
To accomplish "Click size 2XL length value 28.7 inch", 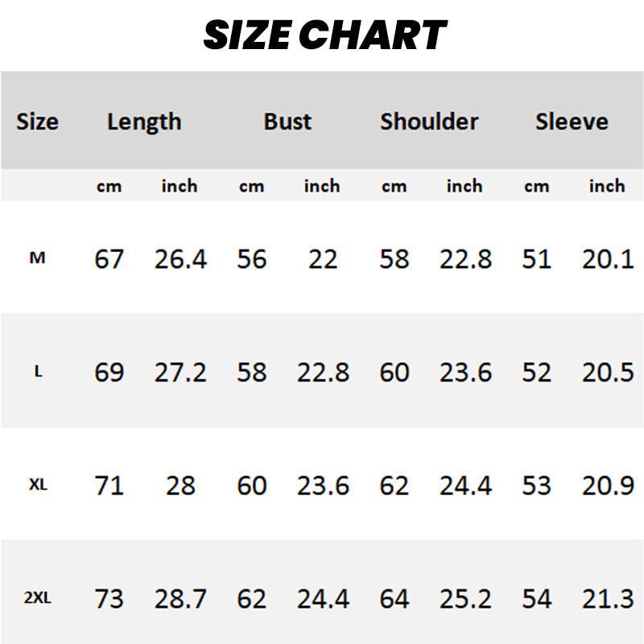I will [x=180, y=600].
